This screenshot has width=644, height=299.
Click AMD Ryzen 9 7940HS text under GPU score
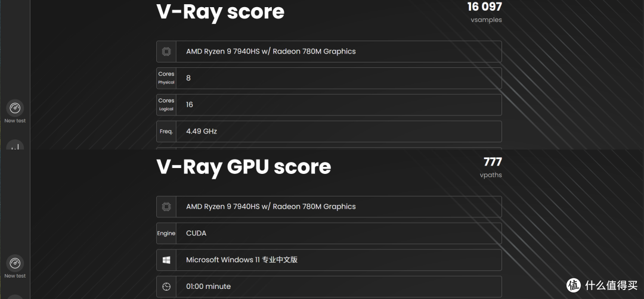(271, 206)
